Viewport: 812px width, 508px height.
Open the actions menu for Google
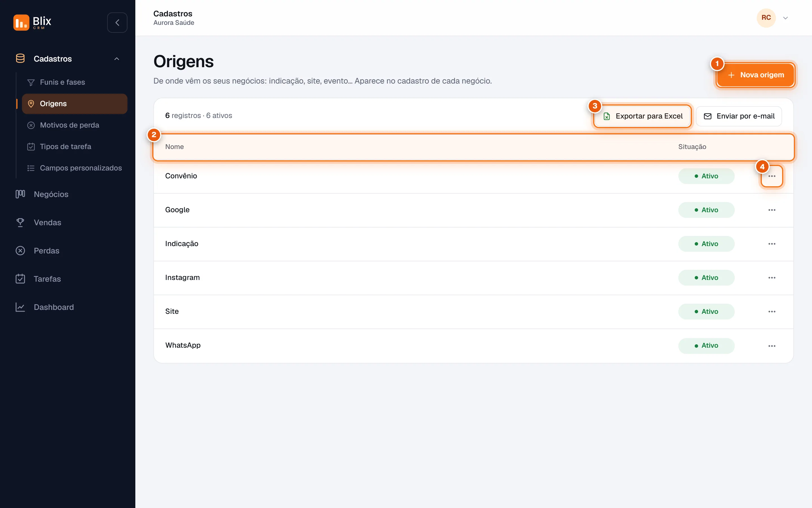[772, 210]
